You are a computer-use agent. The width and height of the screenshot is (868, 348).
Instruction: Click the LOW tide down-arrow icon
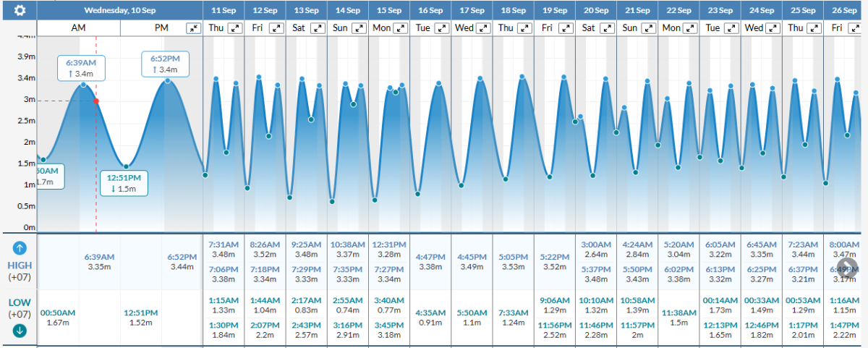(x=20, y=330)
